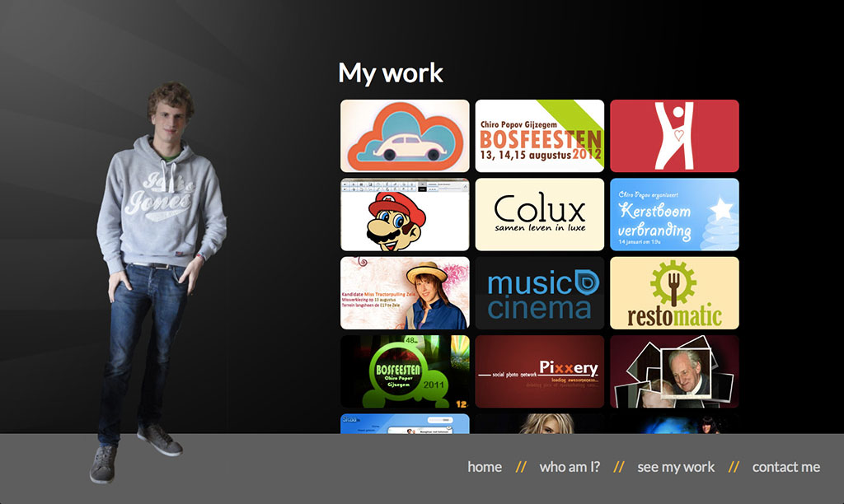Open the Colux logo thumbnail
Viewport: 844px width, 504px height.
[x=539, y=215]
